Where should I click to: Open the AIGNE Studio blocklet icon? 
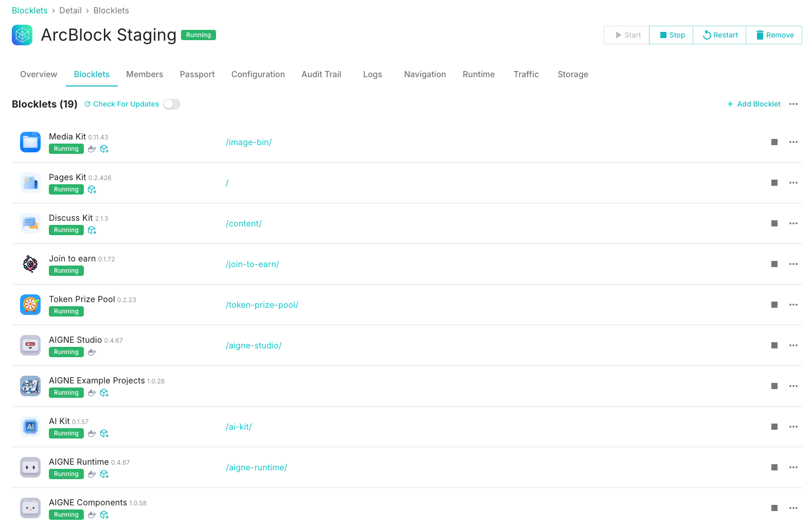click(x=30, y=345)
